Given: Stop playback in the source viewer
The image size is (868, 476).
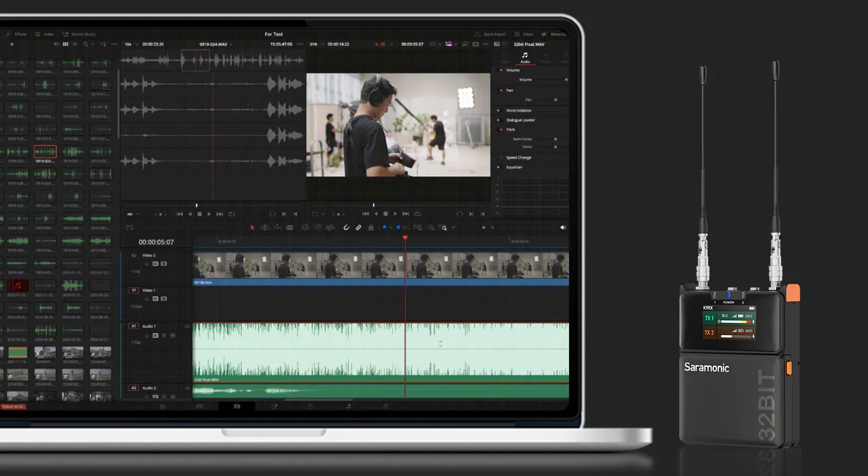Looking at the screenshot, I should tap(199, 214).
